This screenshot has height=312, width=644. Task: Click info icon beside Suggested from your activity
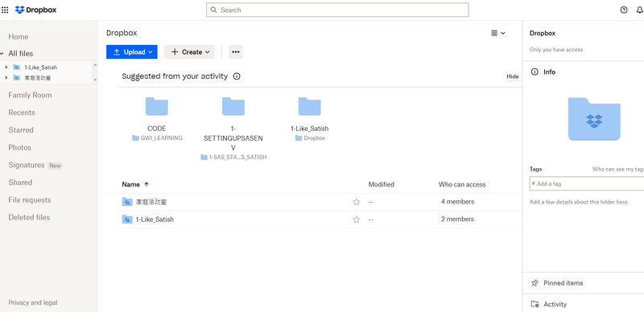point(237,76)
